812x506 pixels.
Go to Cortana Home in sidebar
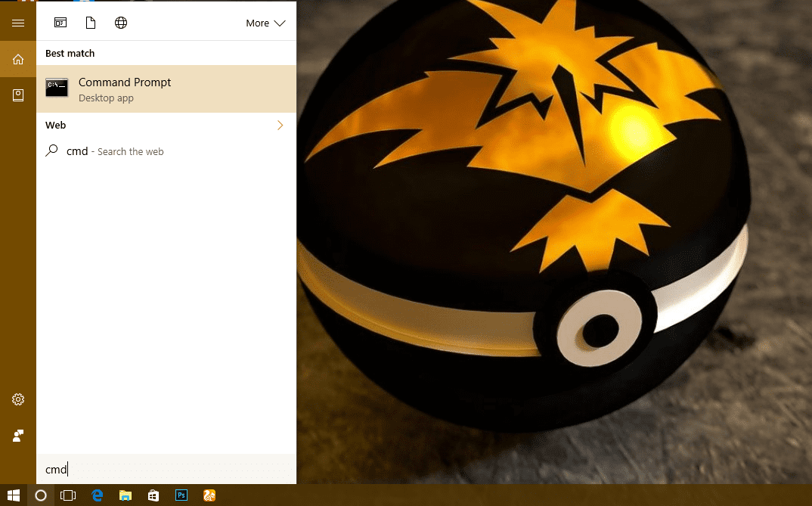coord(18,60)
